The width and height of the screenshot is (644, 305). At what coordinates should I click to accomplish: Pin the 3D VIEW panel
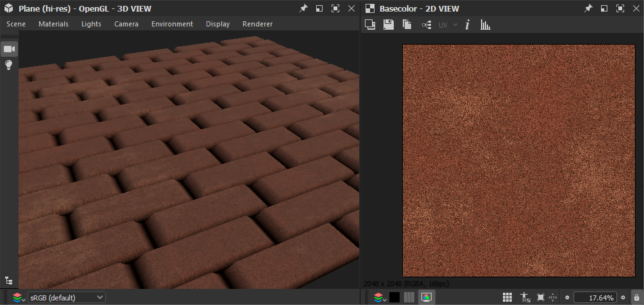click(303, 8)
